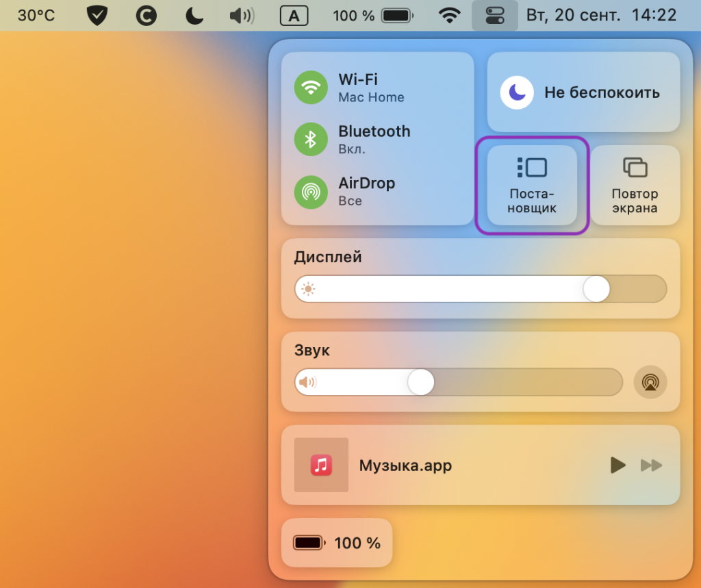The width and height of the screenshot is (701, 588).
Task: Skip forward in Музыка.app widget
Action: [x=651, y=465]
